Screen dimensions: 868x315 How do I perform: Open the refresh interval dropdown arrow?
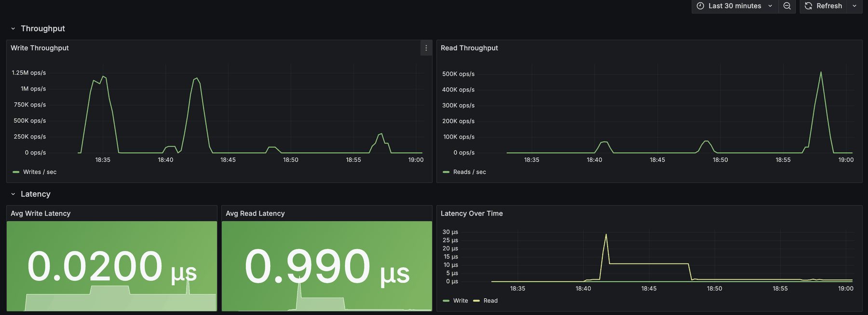(854, 6)
